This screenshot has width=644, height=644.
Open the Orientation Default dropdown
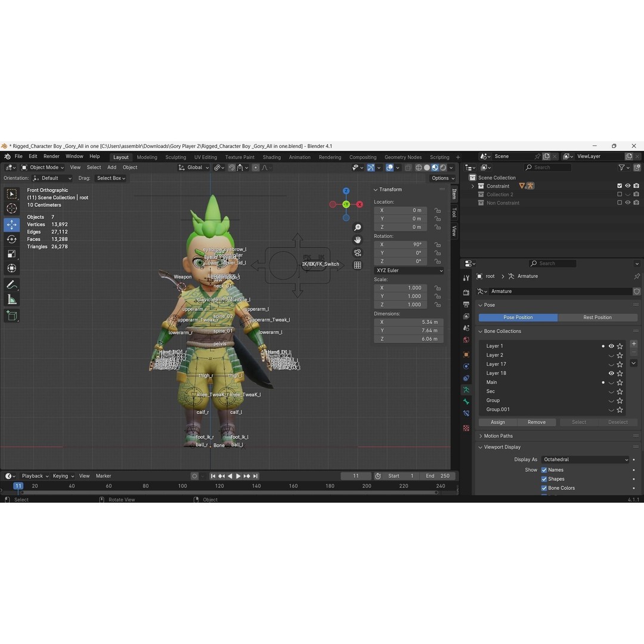(x=52, y=178)
